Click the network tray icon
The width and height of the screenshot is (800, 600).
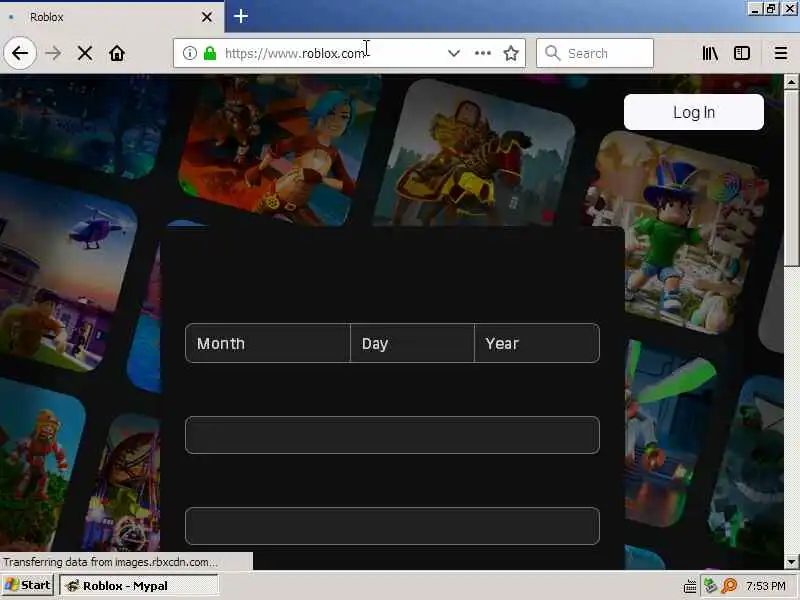click(710, 585)
